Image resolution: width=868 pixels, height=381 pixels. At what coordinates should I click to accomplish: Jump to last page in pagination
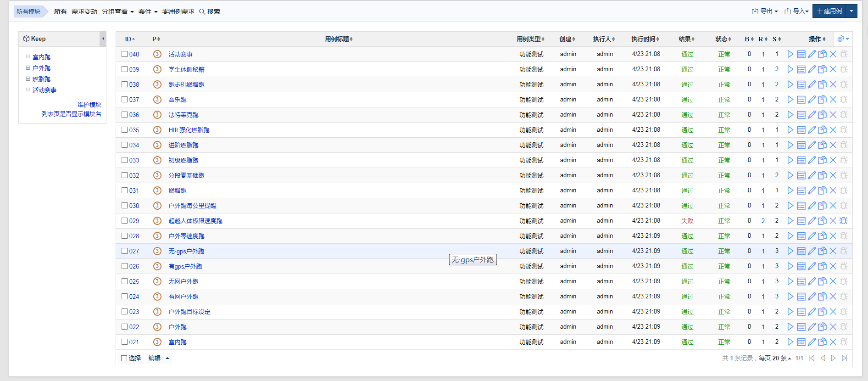pos(844,358)
